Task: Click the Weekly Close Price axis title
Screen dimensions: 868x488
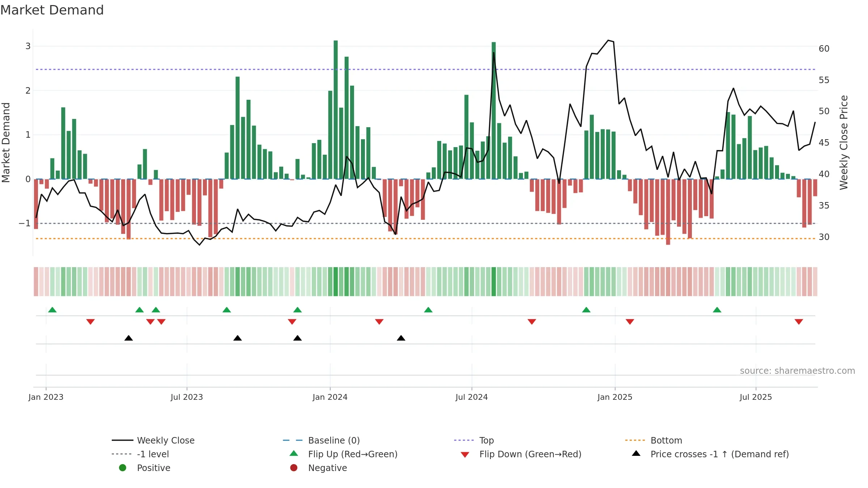Action: 844,142
